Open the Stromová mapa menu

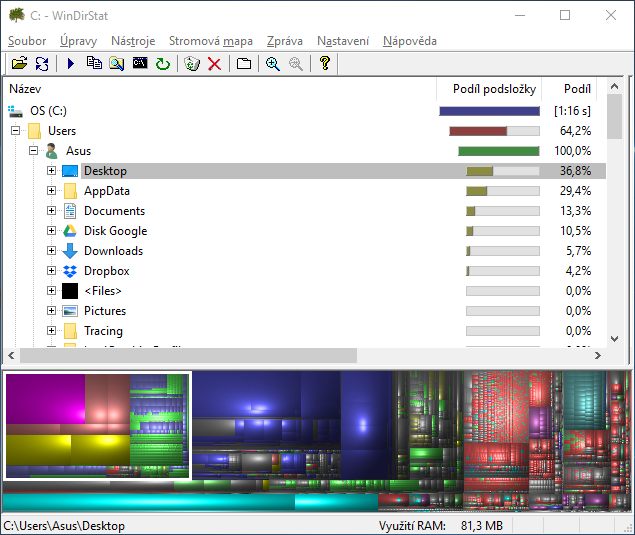coord(210,41)
